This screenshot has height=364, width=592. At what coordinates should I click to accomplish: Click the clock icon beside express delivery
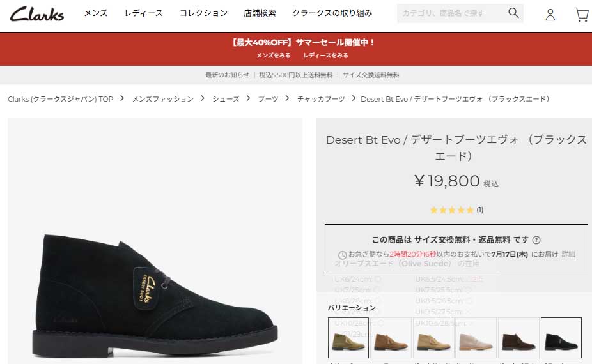point(342,255)
